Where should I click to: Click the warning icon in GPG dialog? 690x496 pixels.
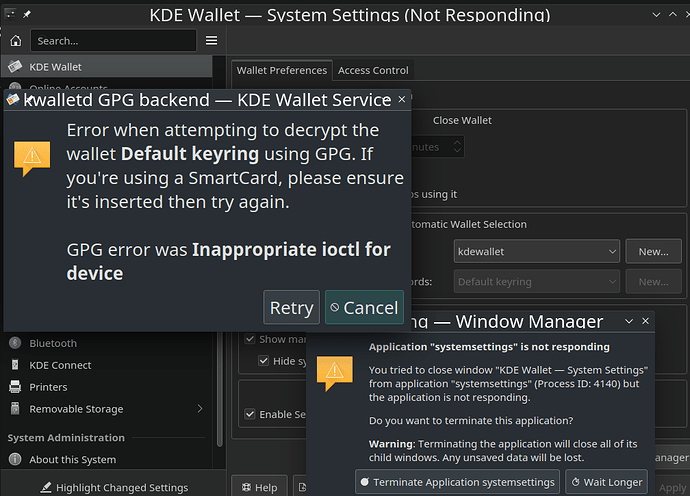[x=32, y=158]
